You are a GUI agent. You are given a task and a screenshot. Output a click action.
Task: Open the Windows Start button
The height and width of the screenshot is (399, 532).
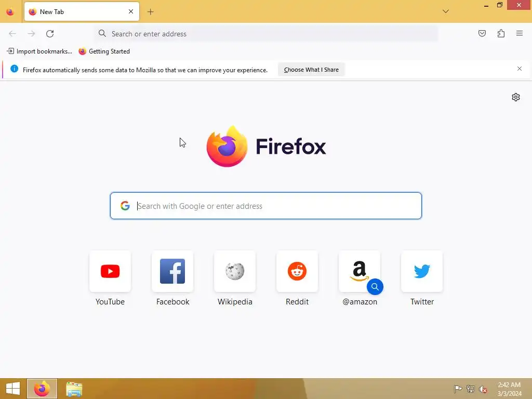coord(13,389)
